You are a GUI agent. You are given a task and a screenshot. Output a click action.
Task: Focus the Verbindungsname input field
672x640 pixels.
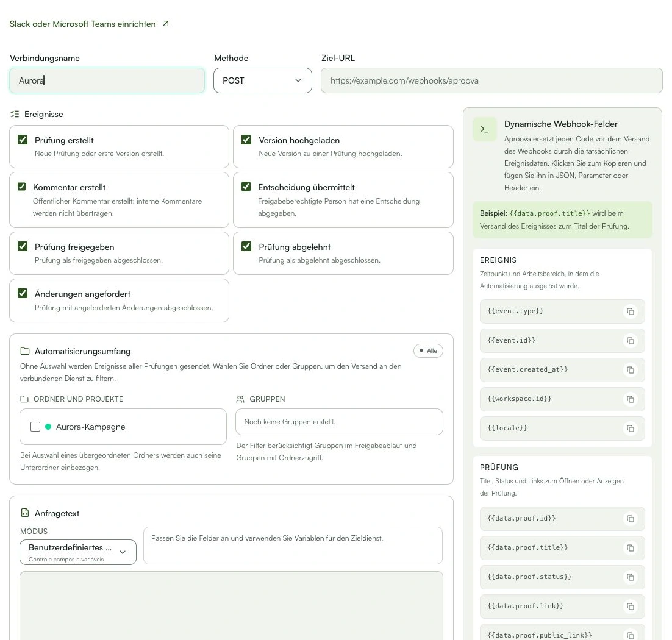pos(107,80)
